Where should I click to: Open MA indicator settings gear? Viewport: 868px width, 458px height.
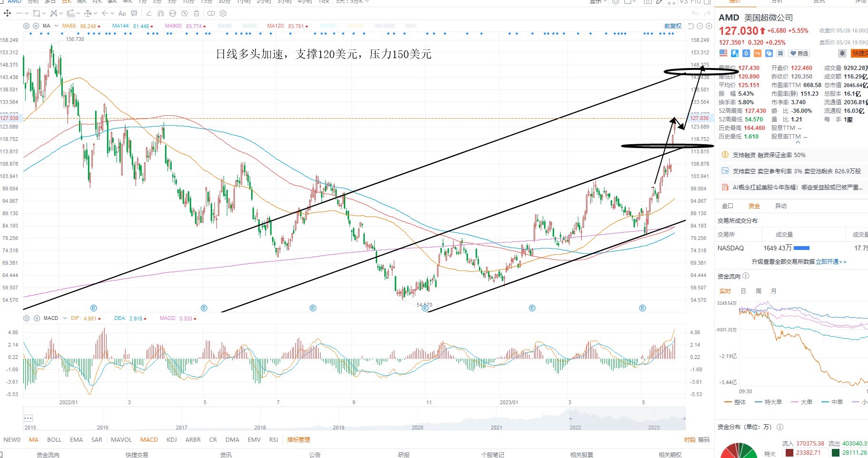pos(26,26)
